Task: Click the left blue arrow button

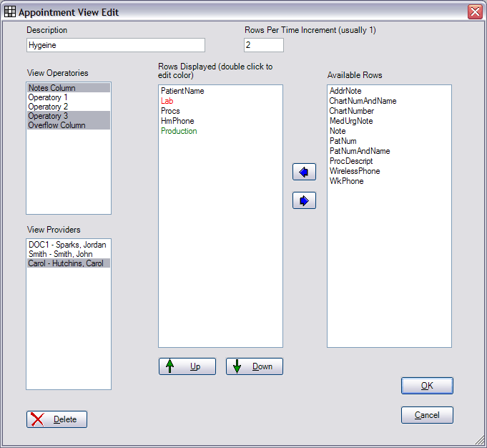Action: pyautogui.click(x=304, y=172)
